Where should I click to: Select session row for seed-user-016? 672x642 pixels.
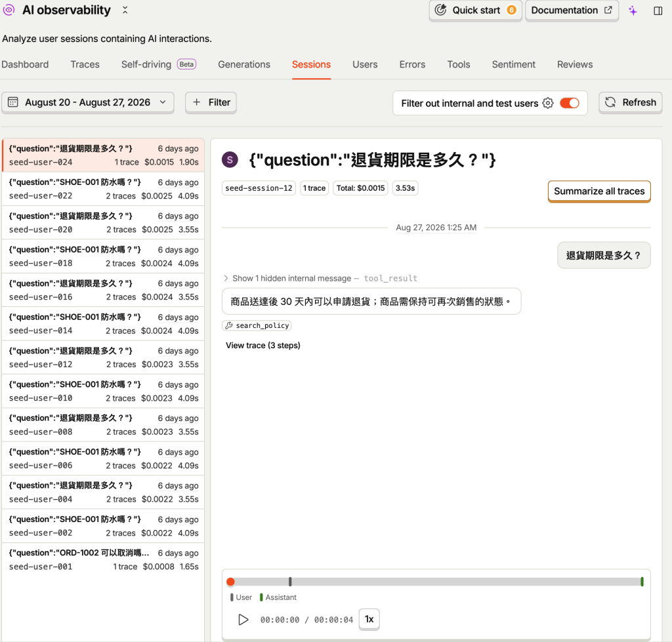[103, 290]
